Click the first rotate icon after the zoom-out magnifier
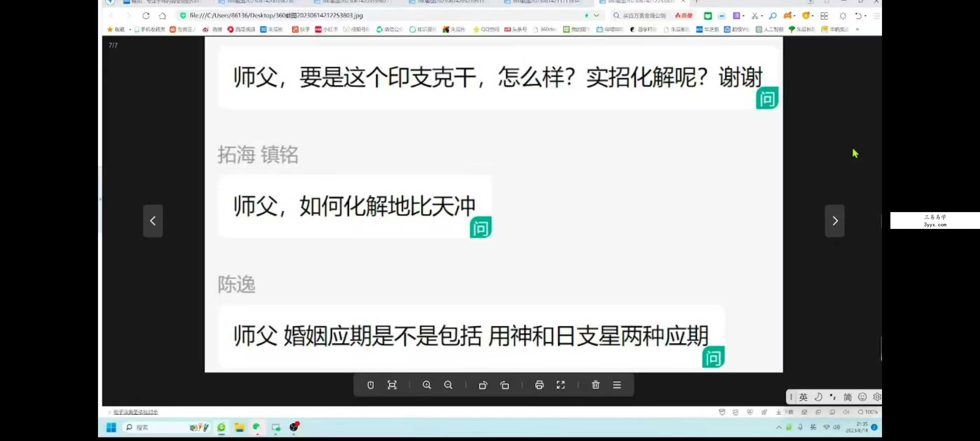This screenshot has width=980, height=441. click(483, 385)
